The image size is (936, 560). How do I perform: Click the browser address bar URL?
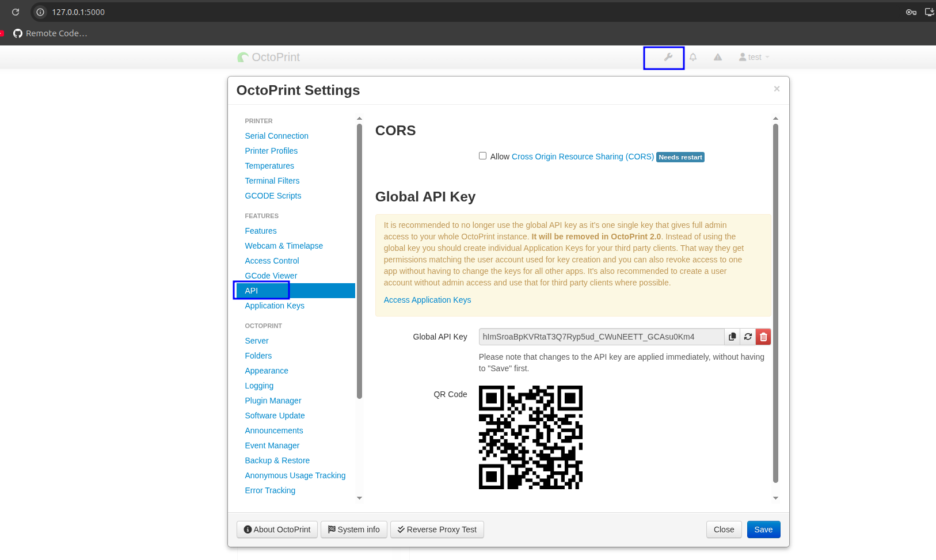[x=78, y=12]
